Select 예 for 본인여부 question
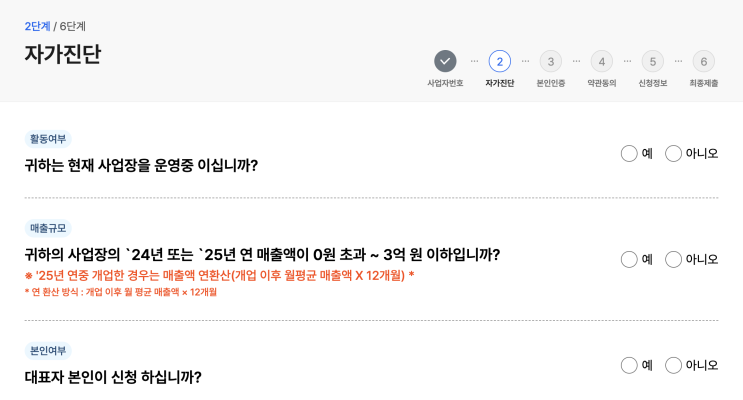Viewport: 743px width, 400px height. point(629,365)
